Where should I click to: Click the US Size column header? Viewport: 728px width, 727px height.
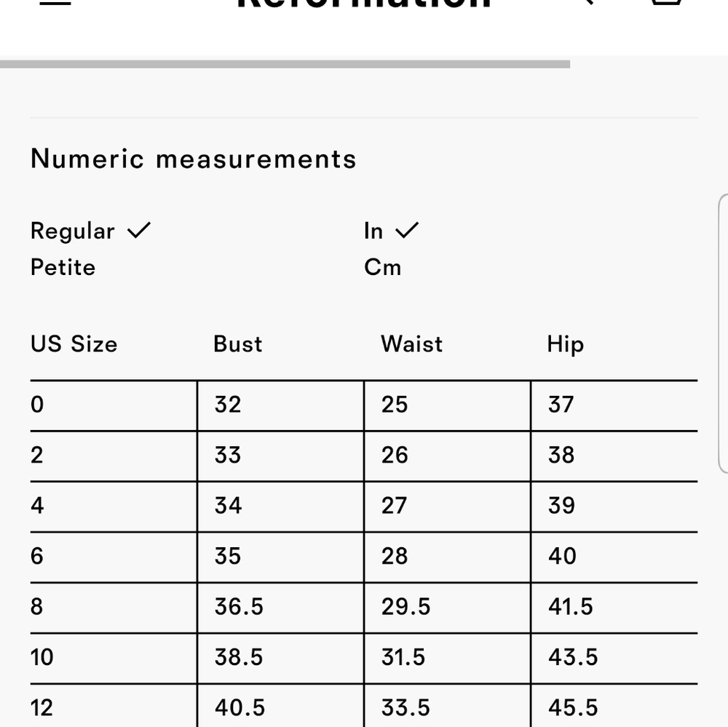[74, 344]
